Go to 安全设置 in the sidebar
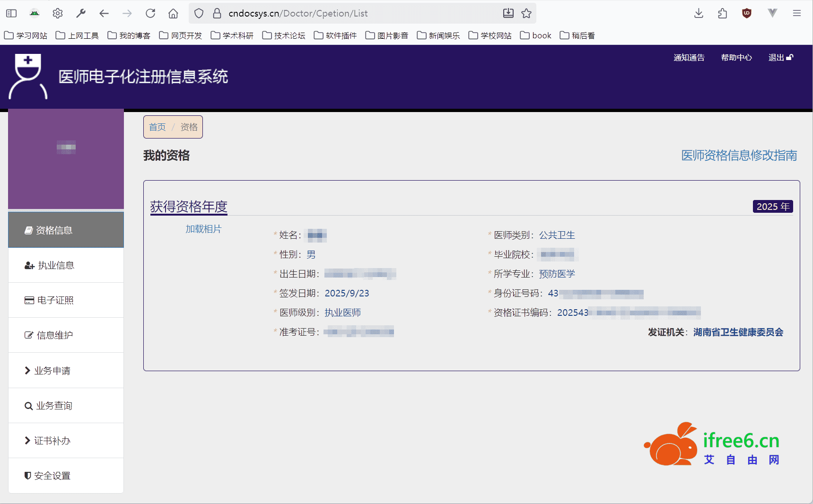Image resolution: width=813 pixels, height=504 pixels. [52, 476]
